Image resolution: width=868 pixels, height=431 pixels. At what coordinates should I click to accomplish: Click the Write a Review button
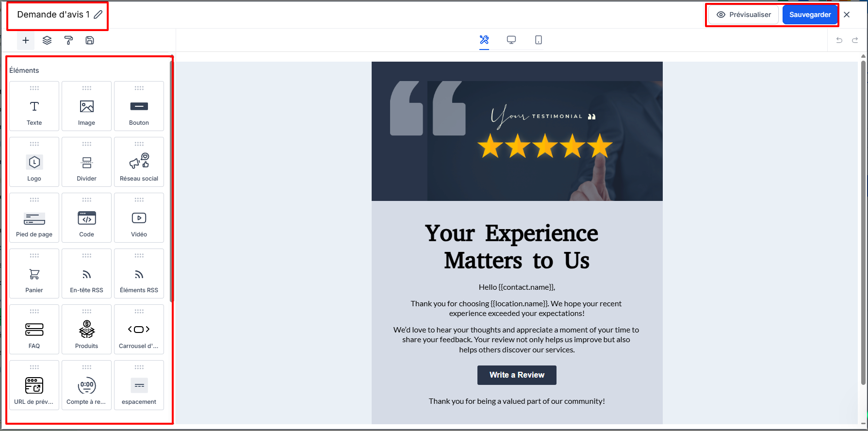pos(517,375)
